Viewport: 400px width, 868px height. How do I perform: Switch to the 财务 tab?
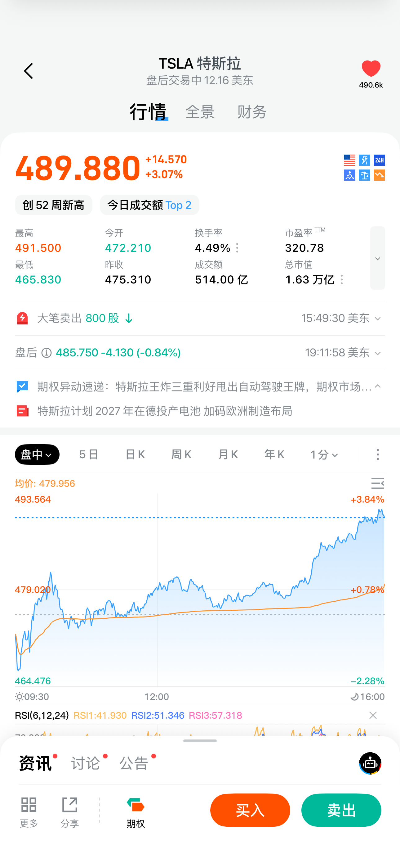[x=252, y=112]
